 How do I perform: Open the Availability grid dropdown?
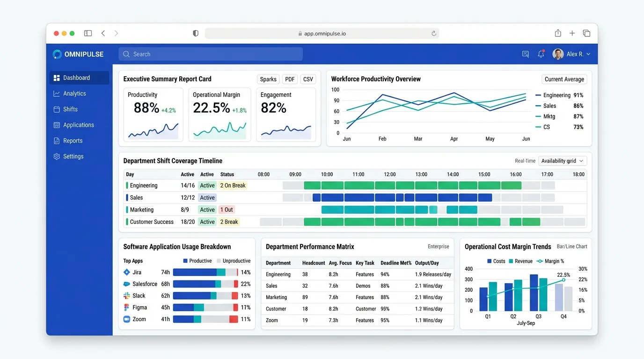coord(563,161)
